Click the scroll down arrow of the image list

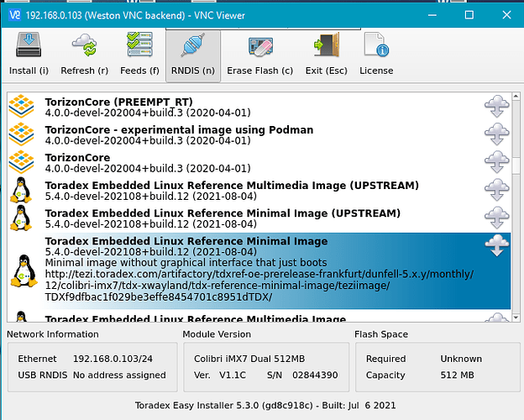(516, 318)
